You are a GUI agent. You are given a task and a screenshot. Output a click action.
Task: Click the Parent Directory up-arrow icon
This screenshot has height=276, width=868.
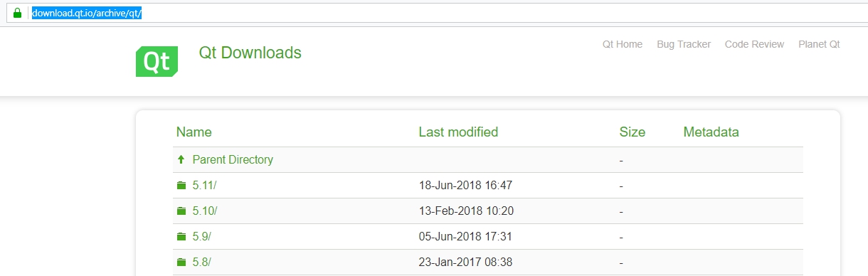181,160
